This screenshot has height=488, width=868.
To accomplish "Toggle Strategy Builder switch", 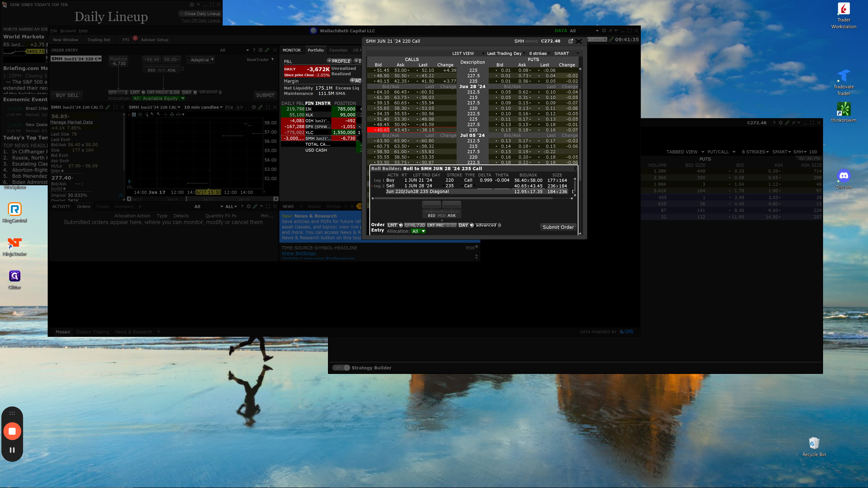I will [x=341, y=368].
